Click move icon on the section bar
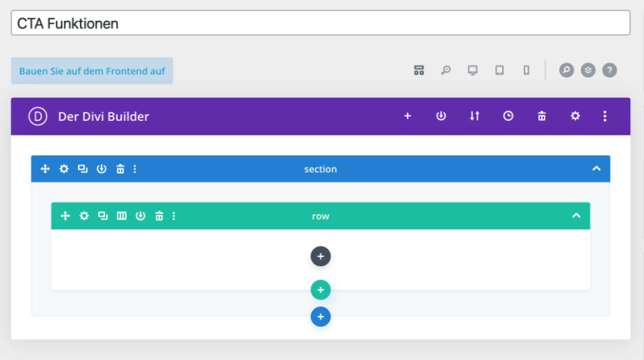The image size is (644, 360). [x=45, y=169]
